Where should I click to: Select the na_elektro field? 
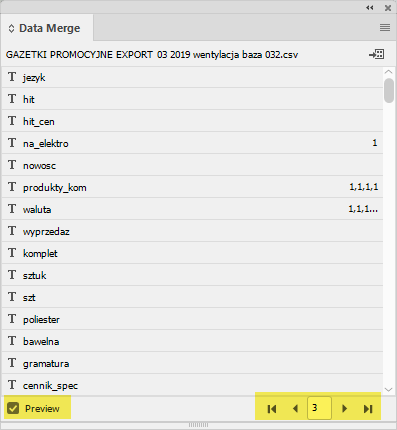point(192,143)
